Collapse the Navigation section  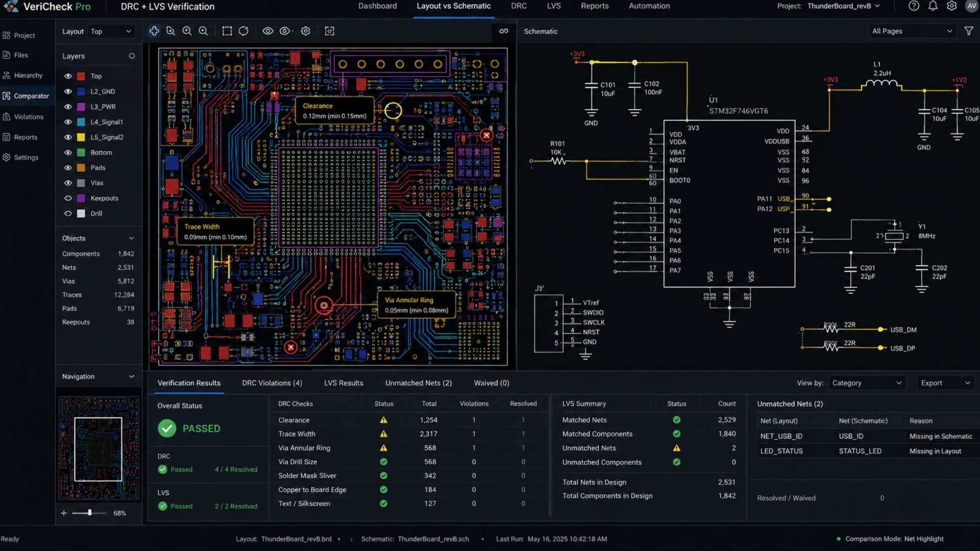pos(132,377)
